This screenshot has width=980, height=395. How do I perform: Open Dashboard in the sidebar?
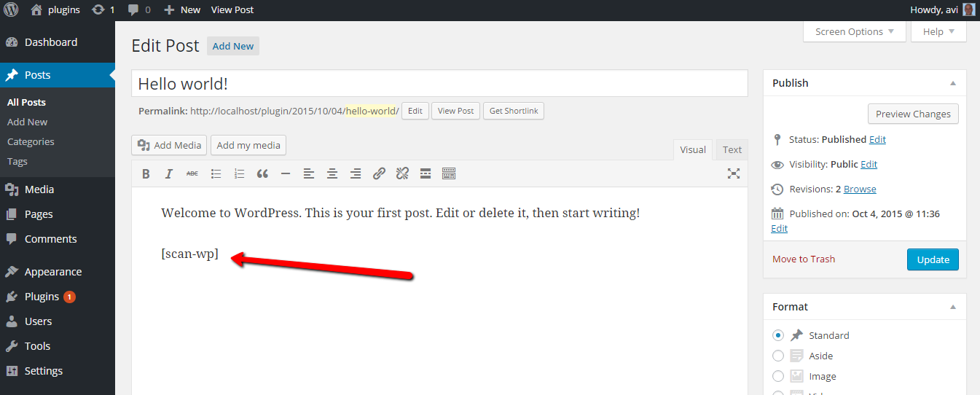(58, 42)
